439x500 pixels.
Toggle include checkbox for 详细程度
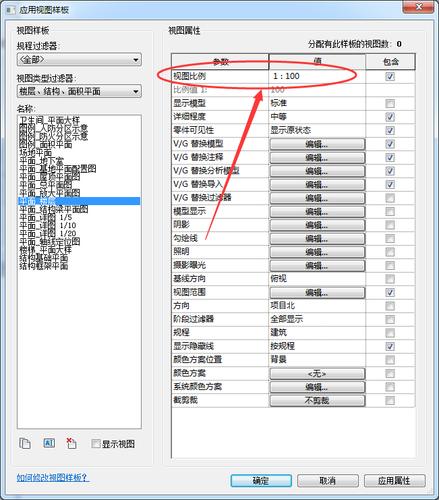coord(390,117)
